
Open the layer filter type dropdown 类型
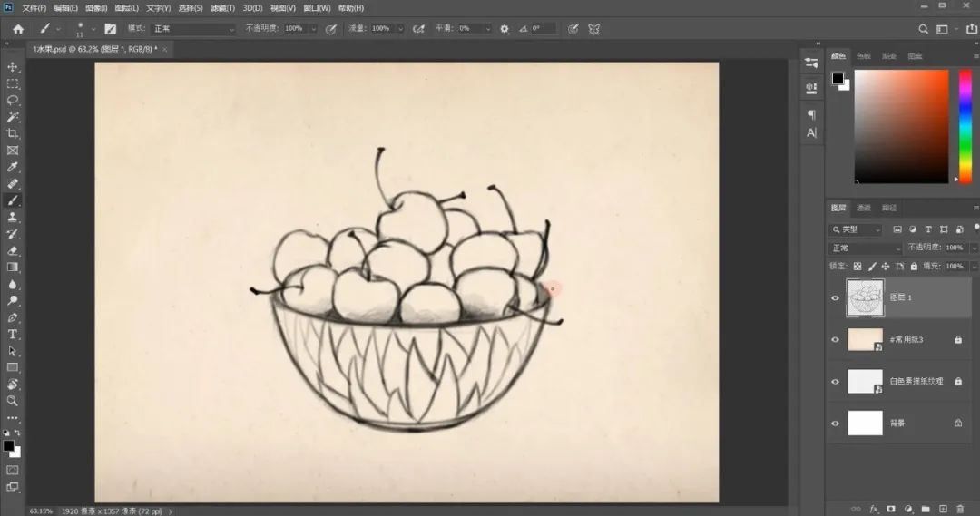[x=856, y=230]
